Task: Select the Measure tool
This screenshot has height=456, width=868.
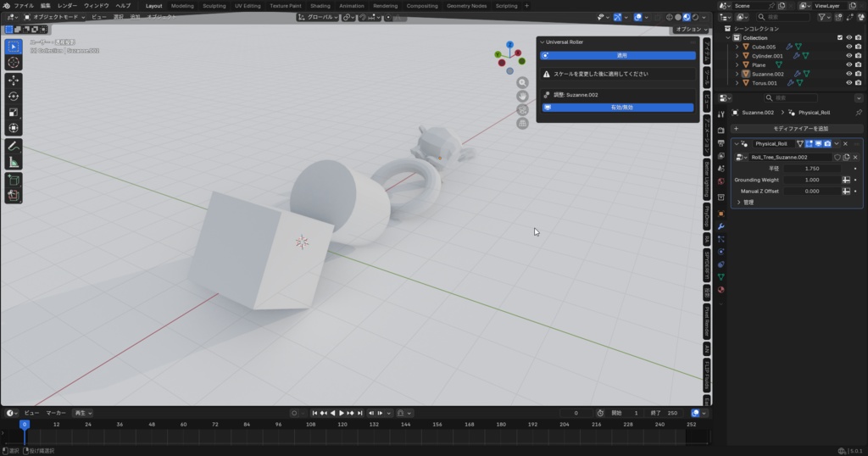Action: point(14,162)
